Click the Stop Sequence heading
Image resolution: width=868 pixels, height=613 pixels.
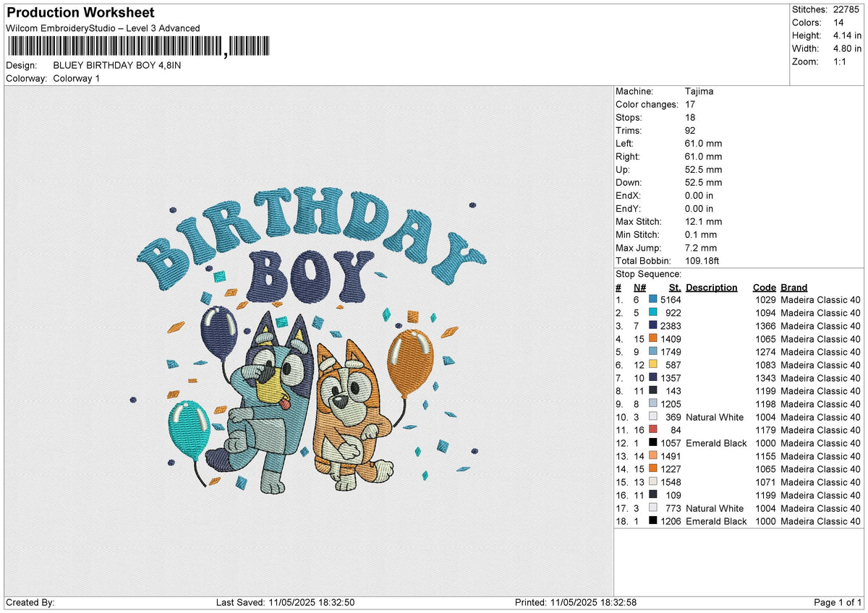(648, 274)
